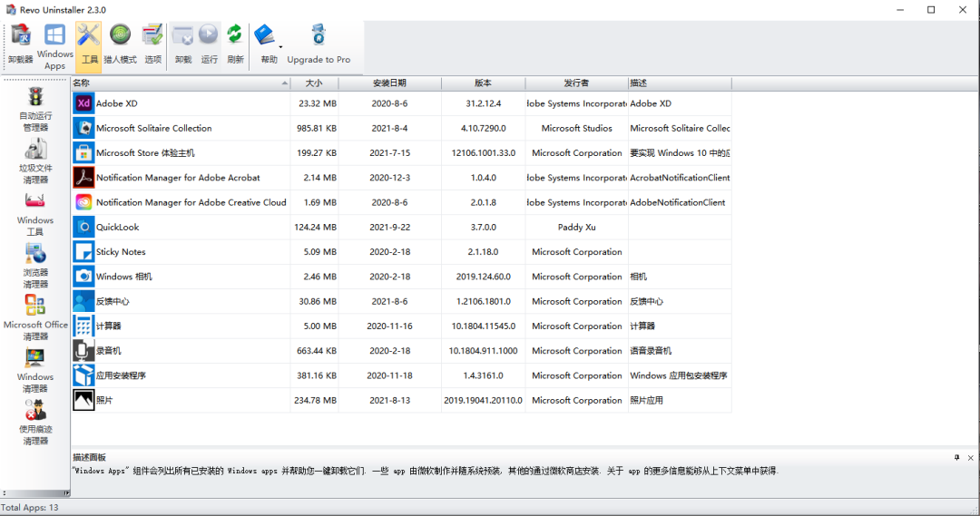Open 选项 options from the toolbar

pyautogui.click(x=152, y=44)
